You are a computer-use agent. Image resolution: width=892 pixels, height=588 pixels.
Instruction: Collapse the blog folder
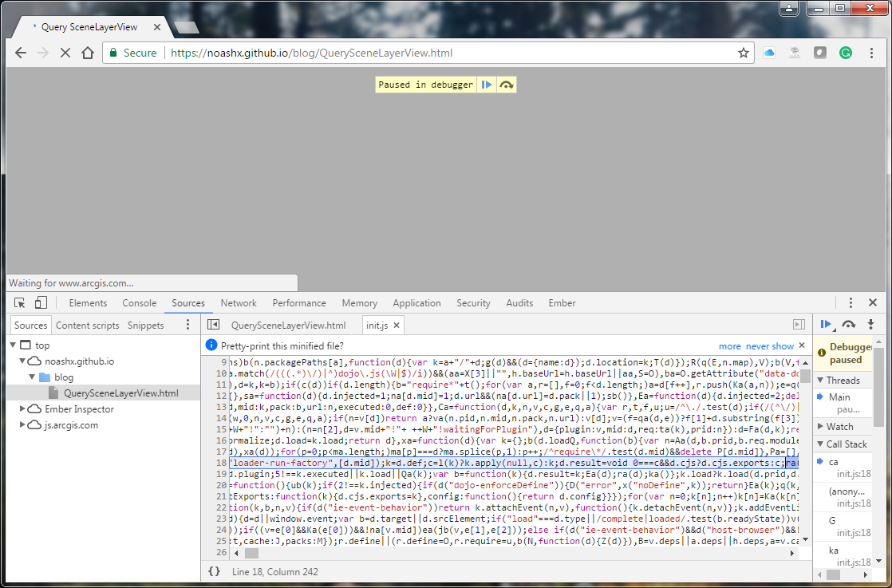(32, 377)
